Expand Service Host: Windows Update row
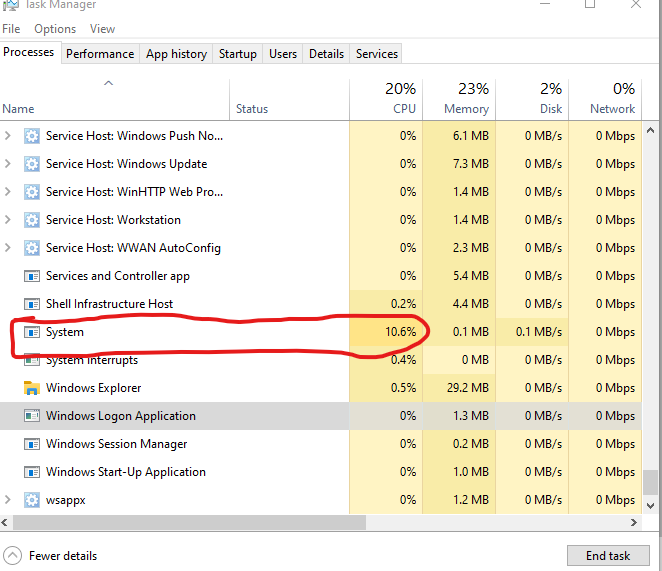The image size is (662, 571). 8,163
